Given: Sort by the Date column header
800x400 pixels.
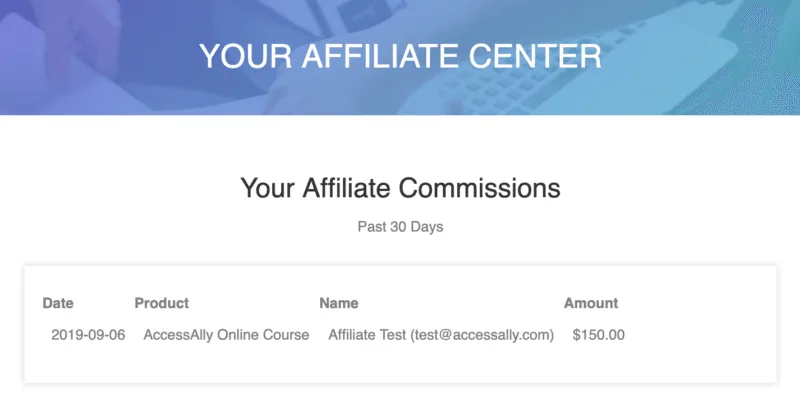Looking at the screenshot, I should [x=58, y=303].
